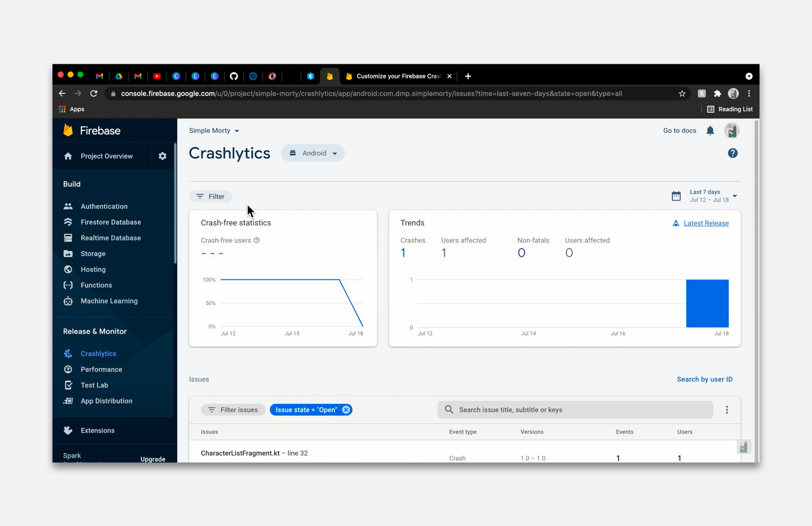This screenshot has width=812, height=526.
Task: Bookmark page with the star icon
Action: coord(682,94)
